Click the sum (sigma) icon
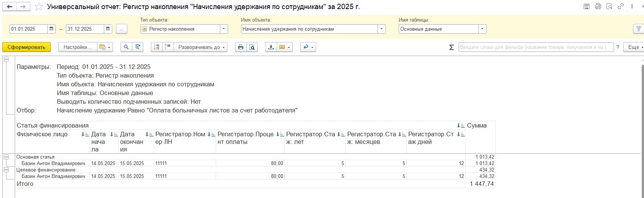Screen dimensions: 644x198 pyautogui.click(x=451, y=47)
